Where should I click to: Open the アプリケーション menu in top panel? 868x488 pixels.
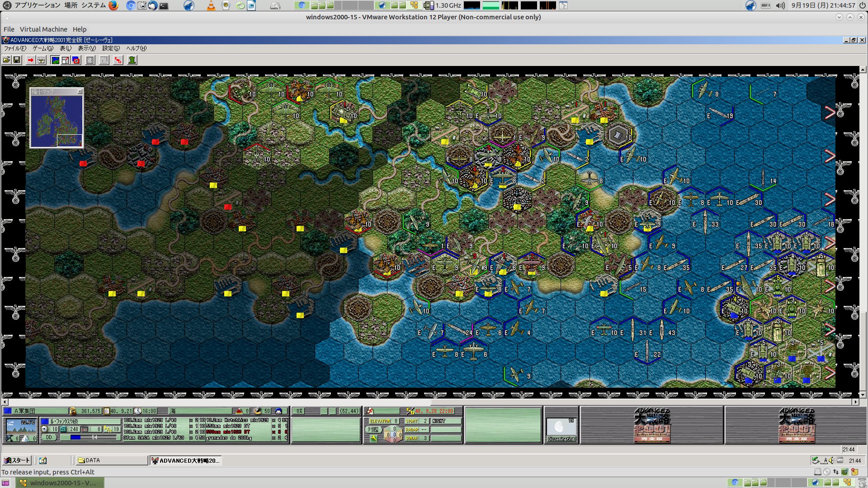pos(38,5)
